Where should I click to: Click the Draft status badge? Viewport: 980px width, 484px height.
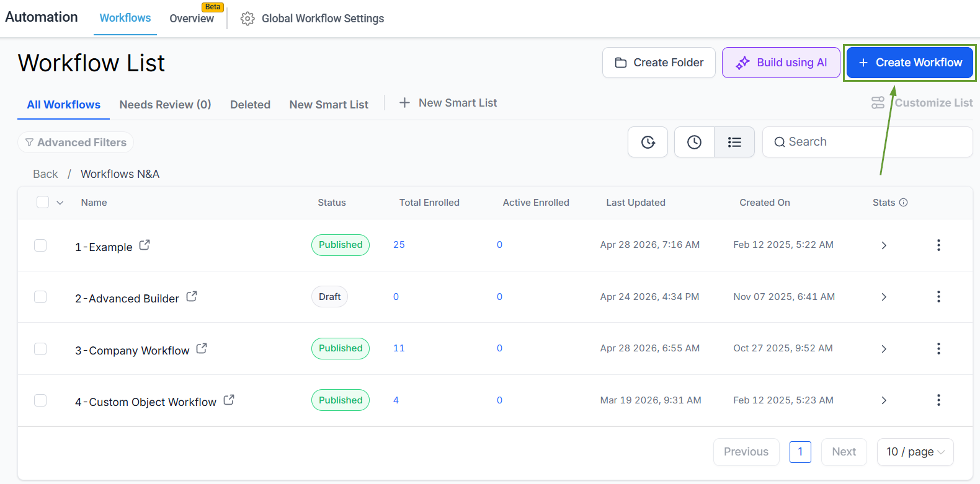pyautogui.click(x=329, y=297)
